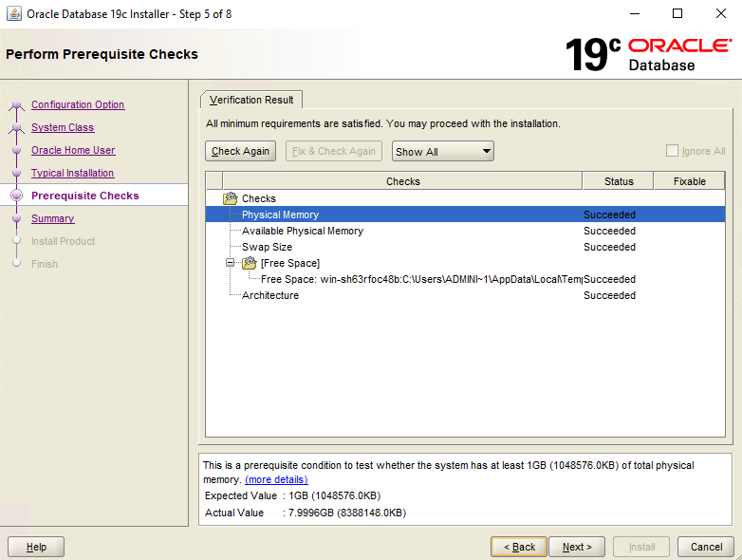This screenshot has height=560, width=742.
Task: Open the Oracle Home User step
Action: coord(73,150)
